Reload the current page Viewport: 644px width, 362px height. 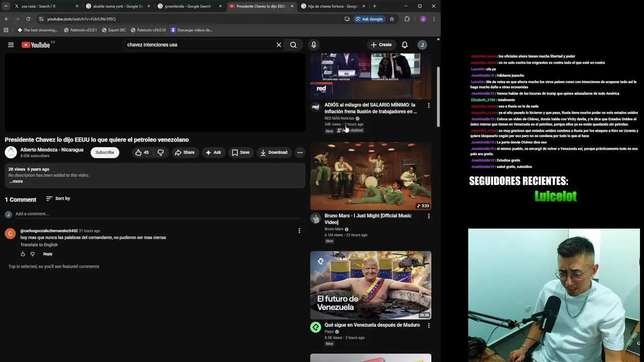(28, 19)
